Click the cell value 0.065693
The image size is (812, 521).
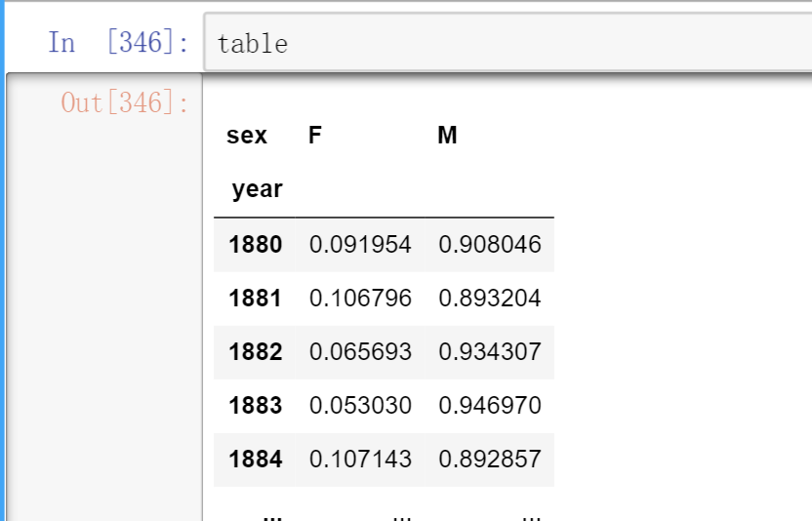click(x=360, y=352)
